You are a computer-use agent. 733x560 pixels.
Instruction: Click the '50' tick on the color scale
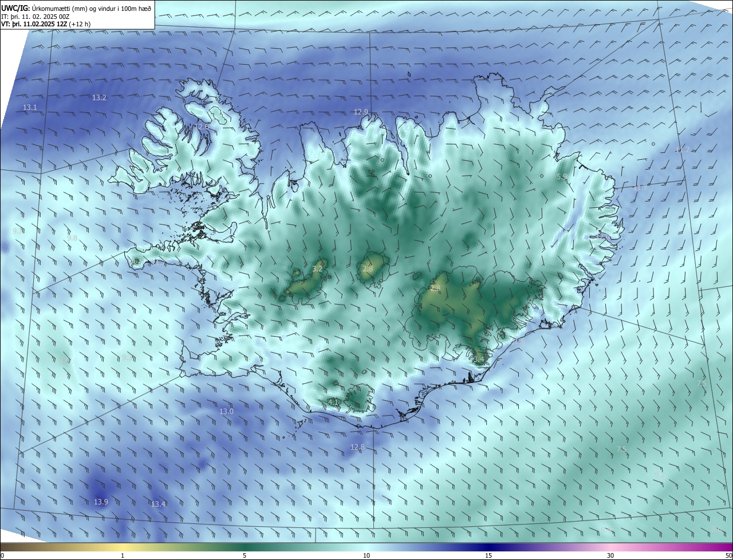point(728,555)
